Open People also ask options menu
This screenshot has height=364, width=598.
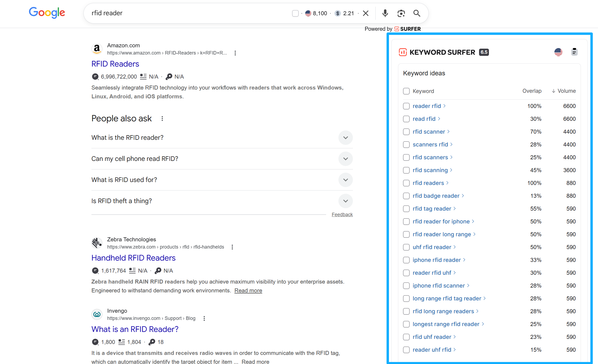(162, 118)
